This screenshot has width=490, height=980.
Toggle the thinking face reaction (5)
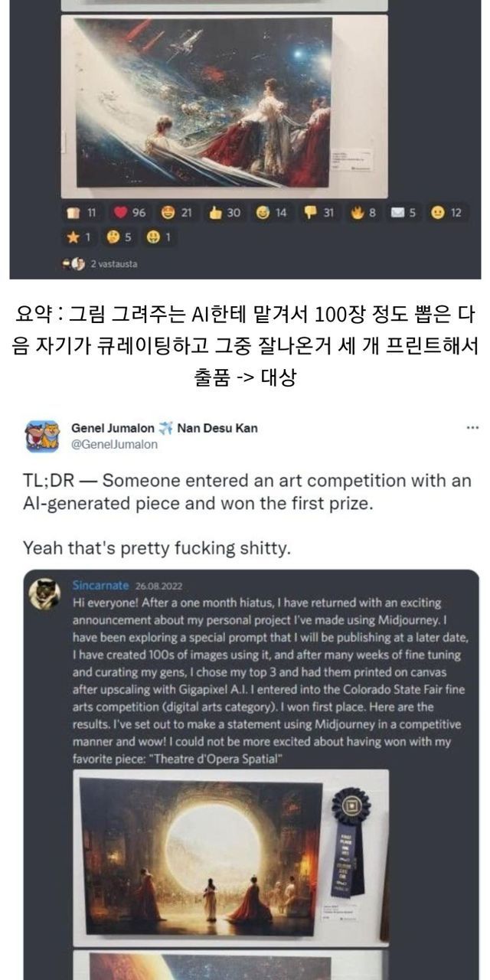coord(119,237)
